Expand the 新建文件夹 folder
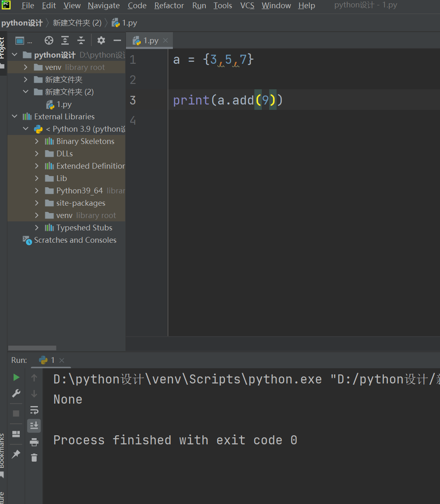 point(26,79)
